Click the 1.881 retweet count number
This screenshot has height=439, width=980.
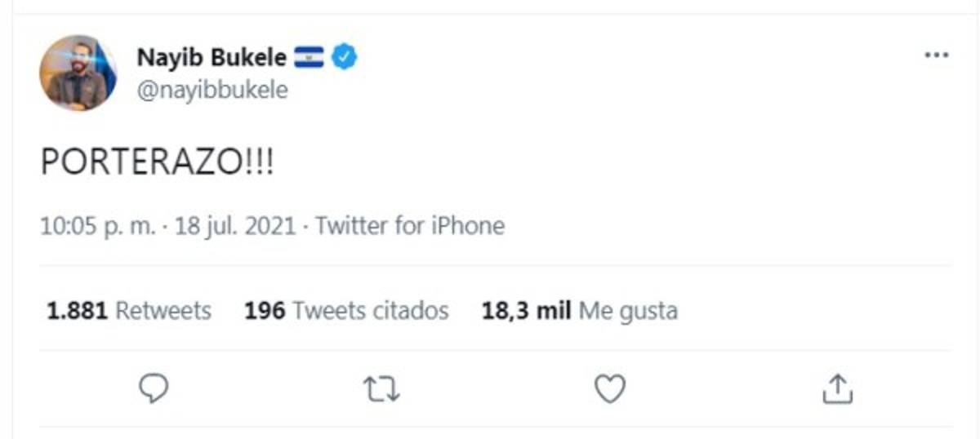[77, 311]
